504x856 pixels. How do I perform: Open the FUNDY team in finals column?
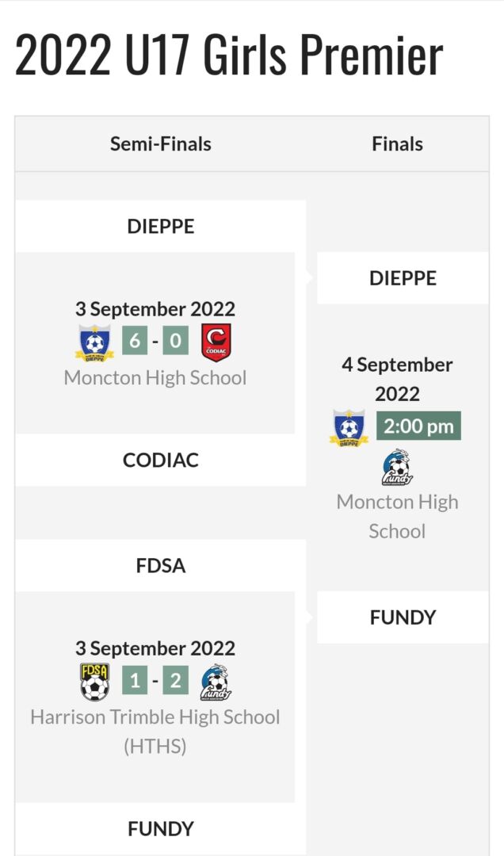[403, 617]
